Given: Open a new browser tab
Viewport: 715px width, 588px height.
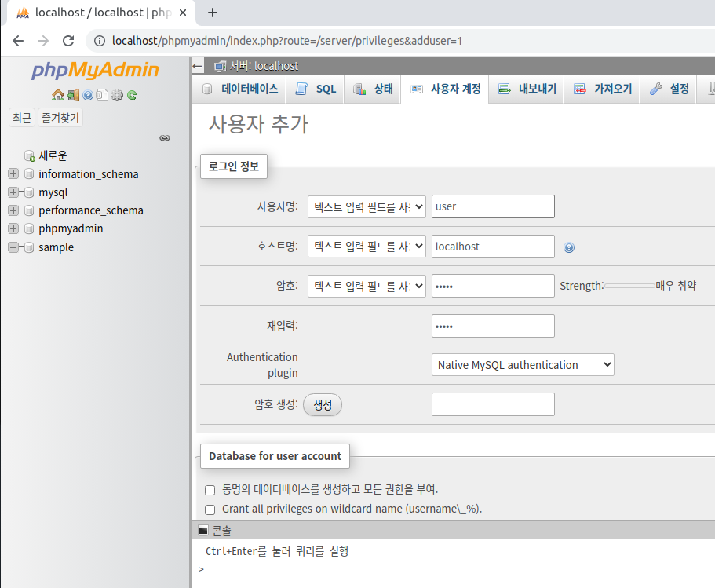Looking at the screenshot, I should pyautogui.click(x=213, y=13).
